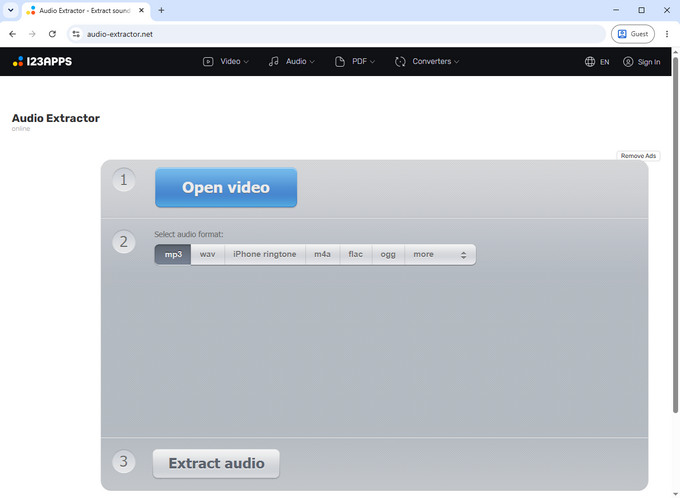Viewport: 680px width, 498px height.
Task: Click the Open video button
Action: click(x=226, y=187)
